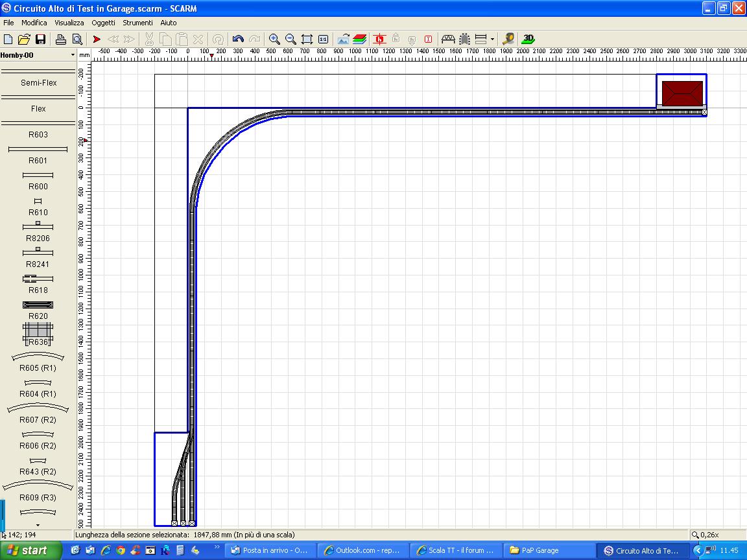Pick the R600 straight track

coord(38,181)
